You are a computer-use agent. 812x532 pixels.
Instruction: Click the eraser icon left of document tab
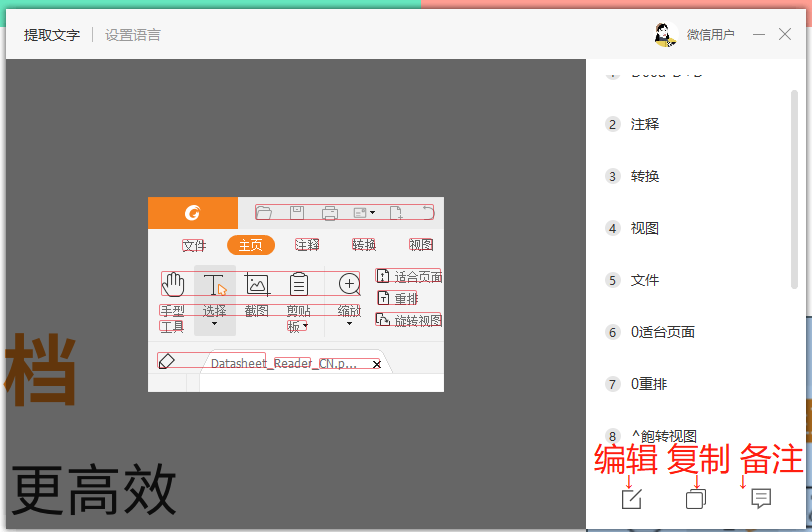click(x=166, y=361)
